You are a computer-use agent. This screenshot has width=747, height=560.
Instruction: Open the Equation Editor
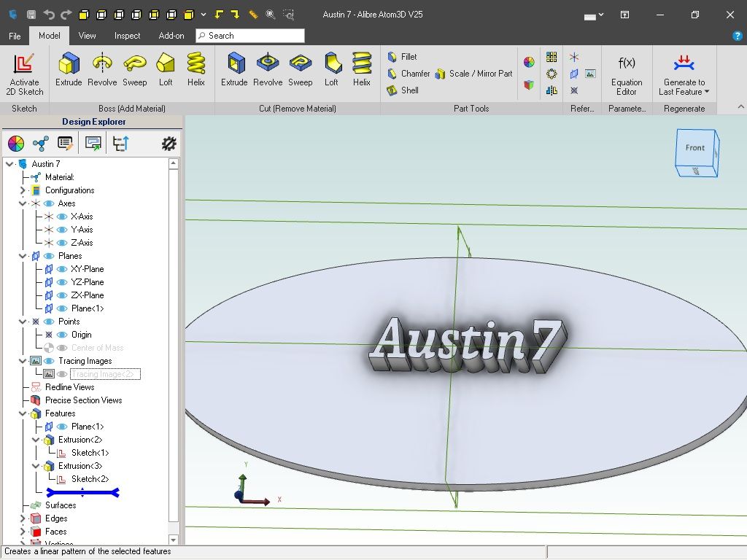coord(627,74)
